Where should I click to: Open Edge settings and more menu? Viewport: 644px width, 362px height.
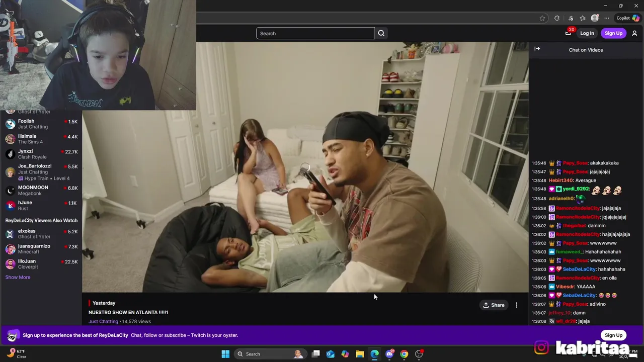coord(607,18)
